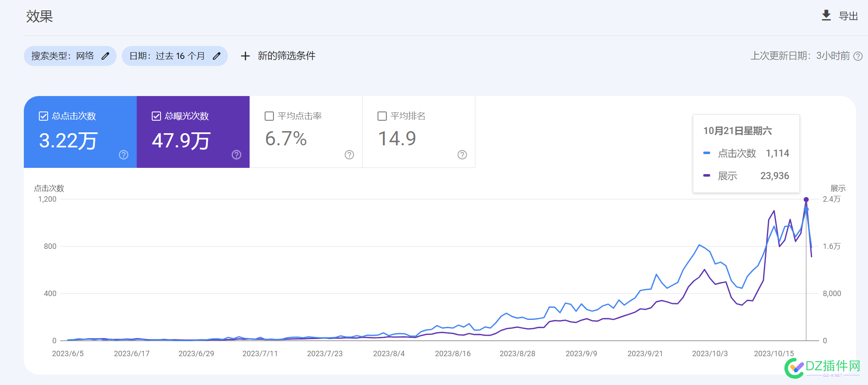The height and width of the screenshot is (385, 868).
Task: Click the 2.4万 right axis label
Action: pyautogui.click(x=832, y=199)
